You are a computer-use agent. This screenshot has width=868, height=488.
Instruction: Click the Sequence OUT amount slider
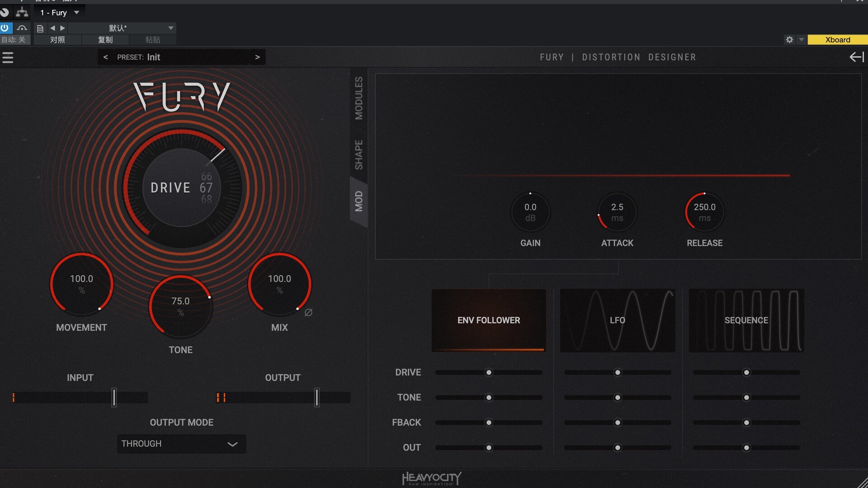746,448
